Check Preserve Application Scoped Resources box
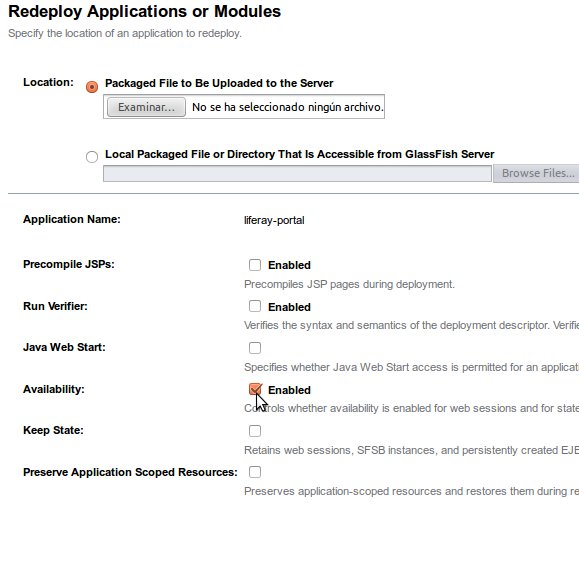 (x=255, y=472)
